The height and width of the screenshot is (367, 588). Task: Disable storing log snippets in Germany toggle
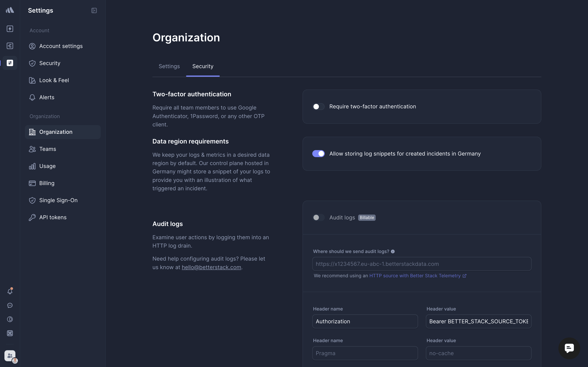pyautogui.click(x=318, y=154)
